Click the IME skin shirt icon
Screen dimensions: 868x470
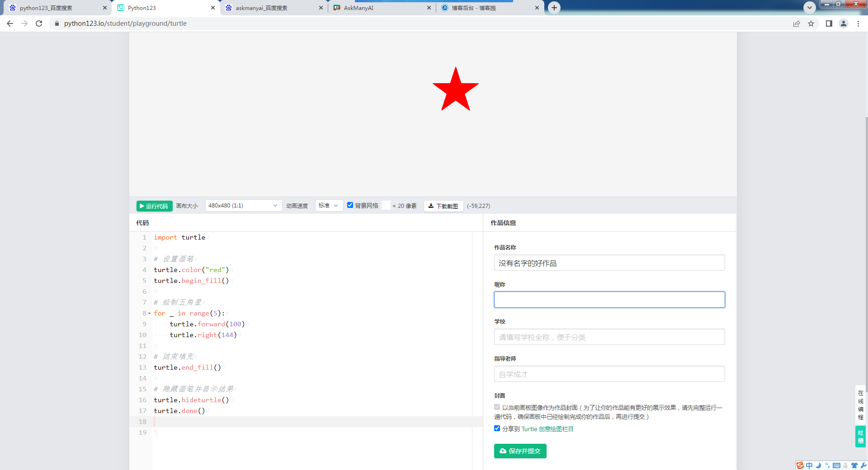click(854, 465)
